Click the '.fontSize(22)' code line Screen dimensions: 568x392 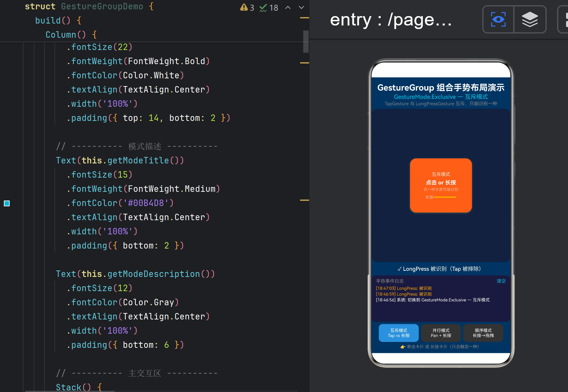pos(99,47)
